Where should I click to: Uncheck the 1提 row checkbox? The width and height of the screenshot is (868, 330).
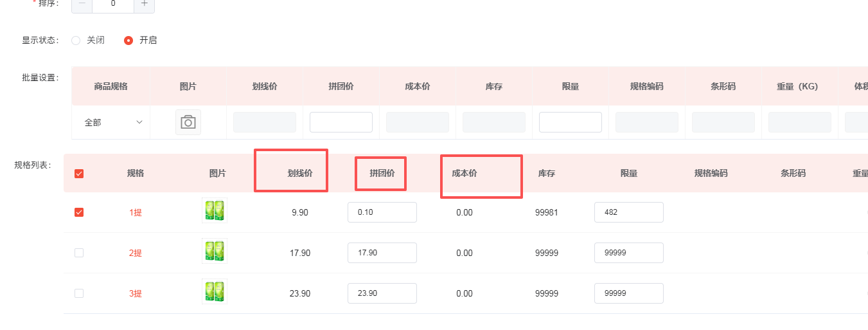(79, 212)
